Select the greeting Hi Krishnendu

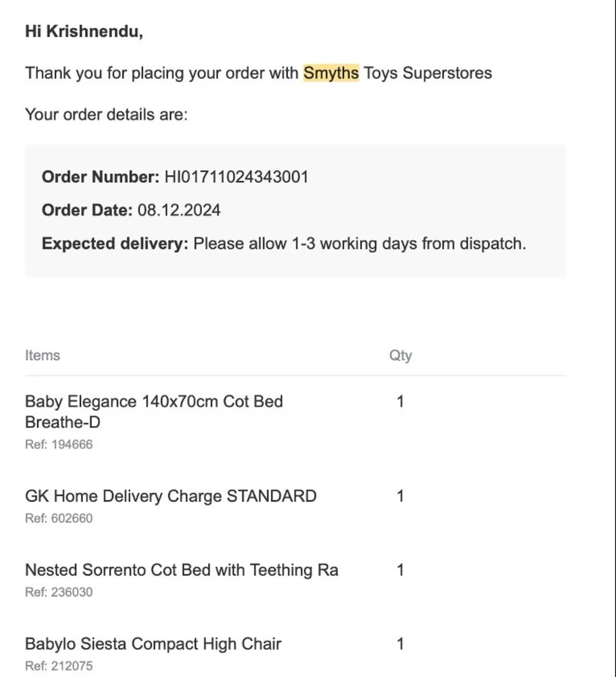(84, 32)
